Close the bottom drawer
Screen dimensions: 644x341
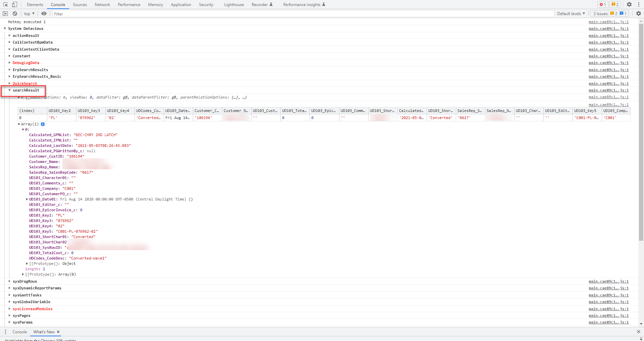(x=638, y=332)
